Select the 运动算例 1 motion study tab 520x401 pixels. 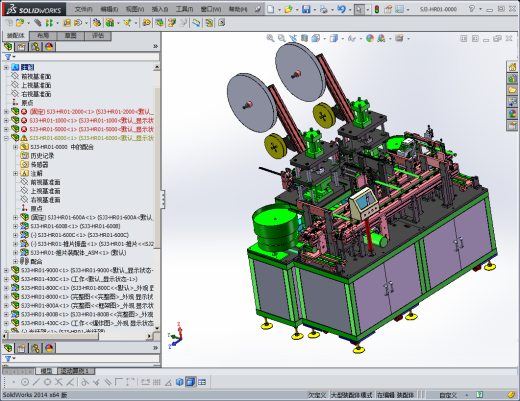pos(75,371)
